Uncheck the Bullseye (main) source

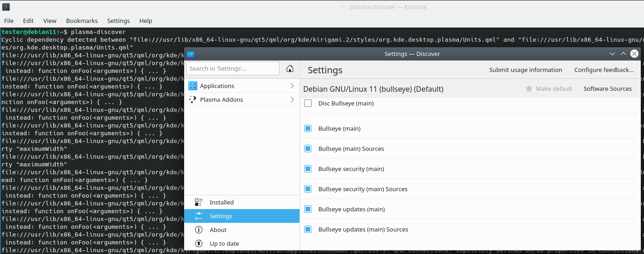click(308, 128)
